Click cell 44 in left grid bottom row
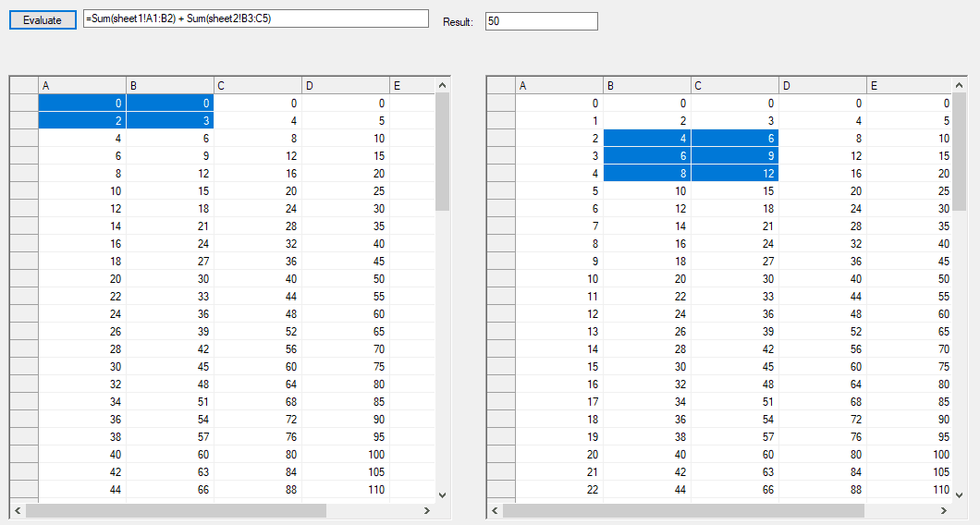This screenshot has height=525, width=980. click(82, 489)
